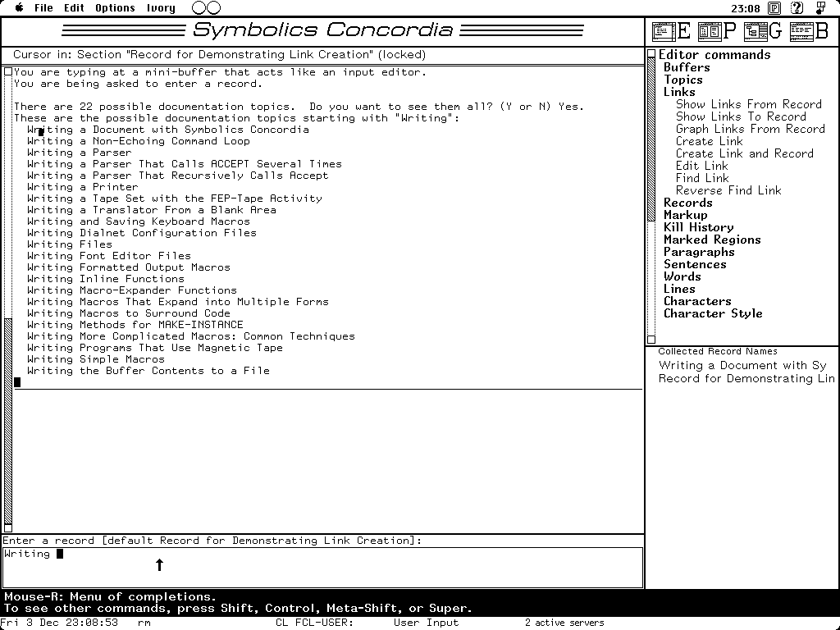Expand the Characters command category
This screenshot has width=840, height=630.
pos(697,301)
